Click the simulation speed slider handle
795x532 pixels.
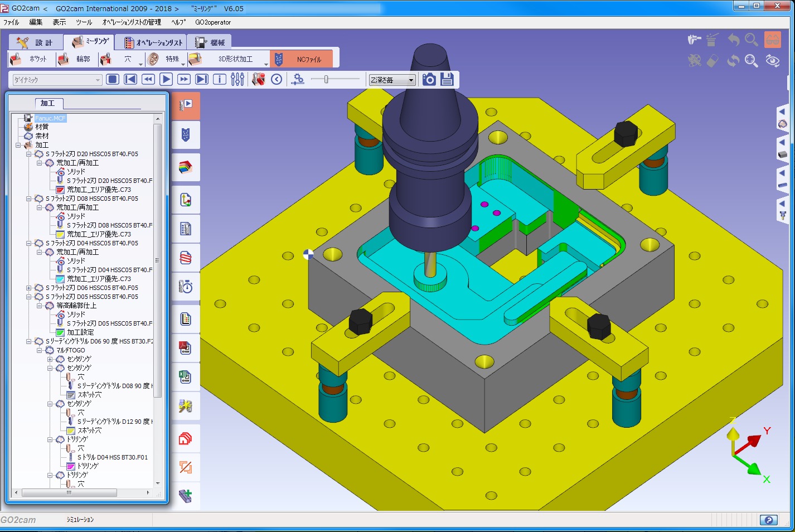326,80
